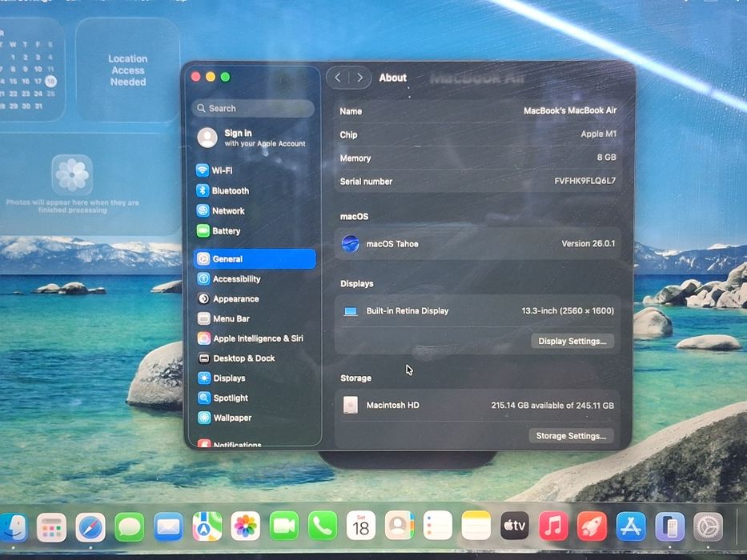The width and height of the screenshot is (747, 560).
Task: Select General in the settings sidebar
Action: tap(255, 258)
